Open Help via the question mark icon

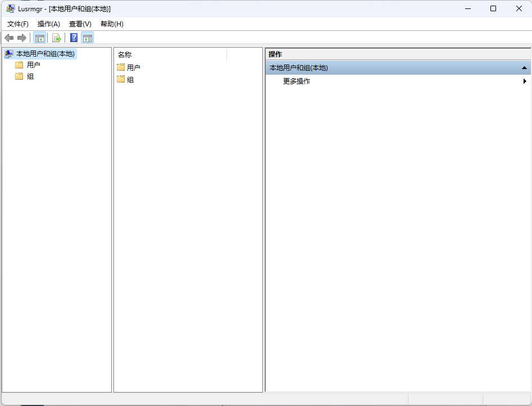tap(74, 38)
